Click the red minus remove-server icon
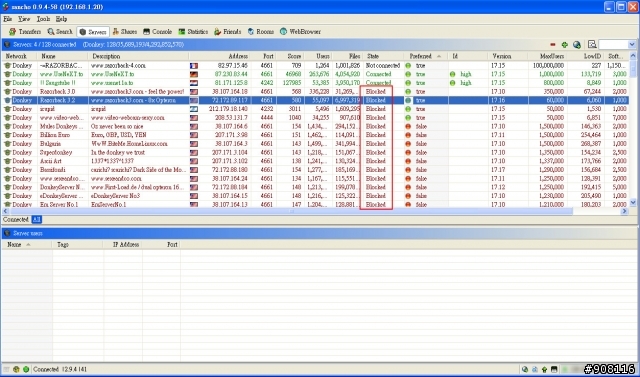This screenshot has height=377, width=640. click(553, 45)
